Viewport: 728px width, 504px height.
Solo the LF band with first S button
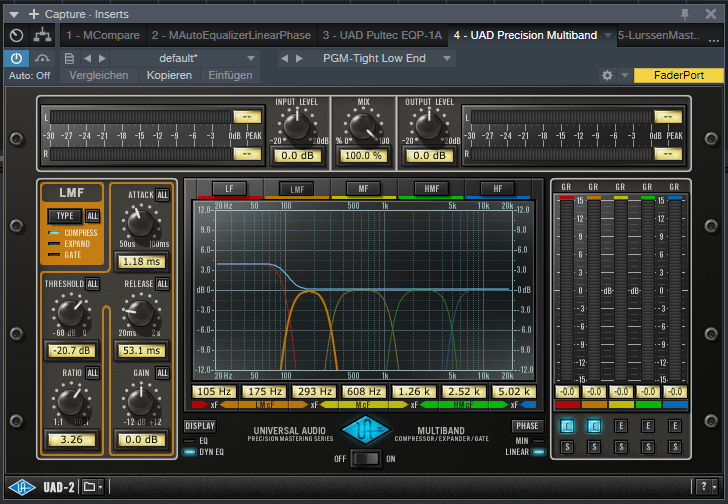point(566,447)
